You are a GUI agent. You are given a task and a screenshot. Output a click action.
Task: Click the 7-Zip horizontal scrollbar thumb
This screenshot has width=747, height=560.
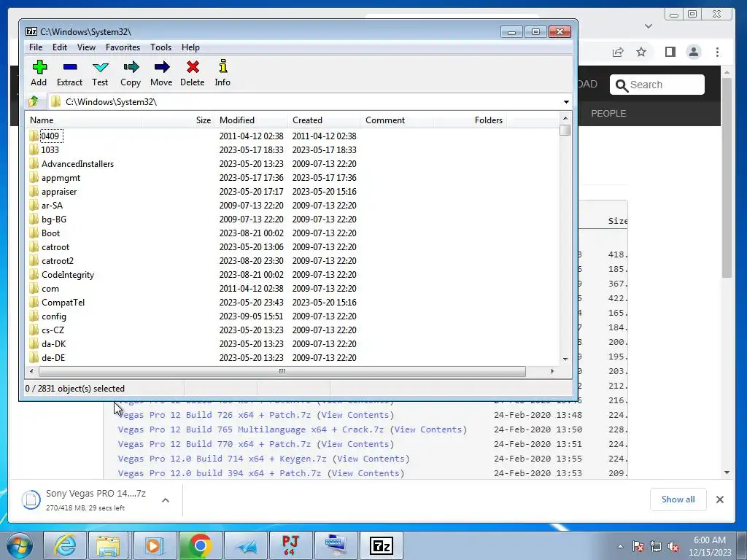[282, 371]
